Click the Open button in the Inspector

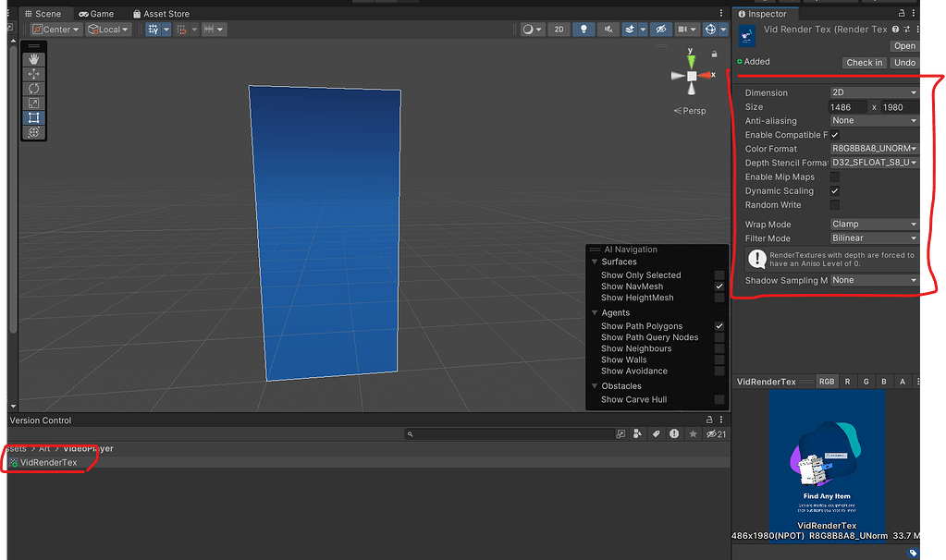pyautogui.click(x=903, y=45)
